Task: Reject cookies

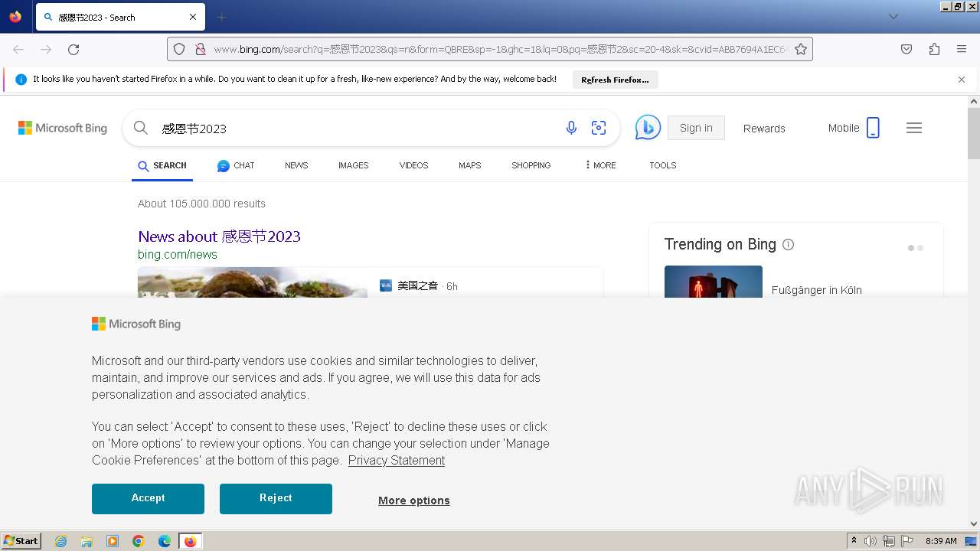Action: tap(276, 499)
